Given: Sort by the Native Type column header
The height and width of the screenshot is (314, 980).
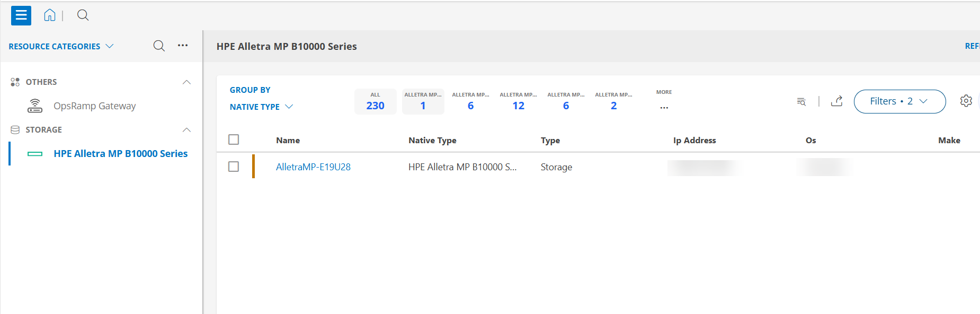Looking at the screenshot, I should 432,141.
